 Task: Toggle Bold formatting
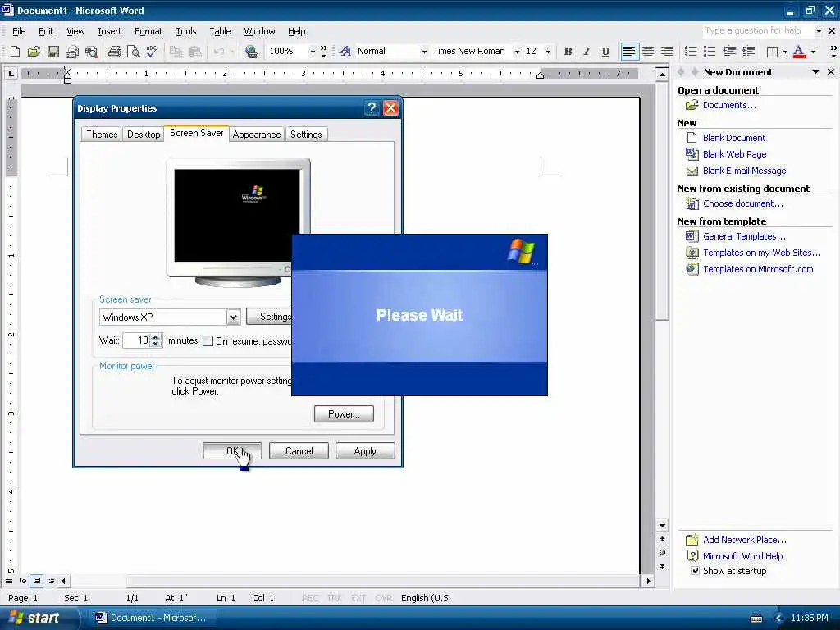pos(568,52)
